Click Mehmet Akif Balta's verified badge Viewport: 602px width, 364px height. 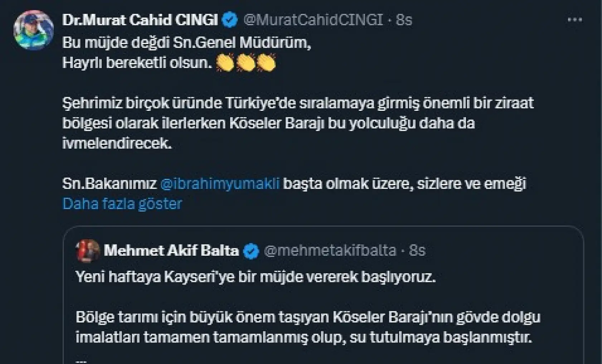coord(252,251)
